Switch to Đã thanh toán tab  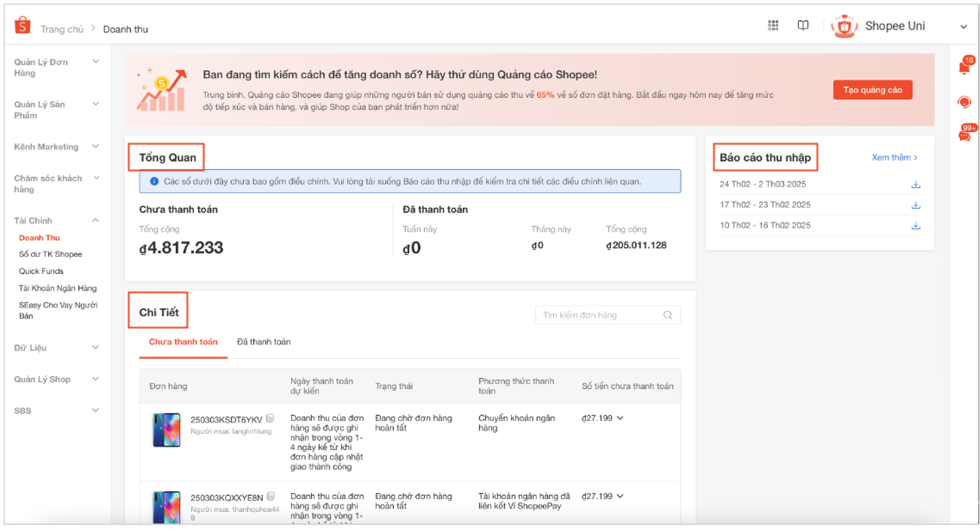pyautogui.click(x=264, y=342)
